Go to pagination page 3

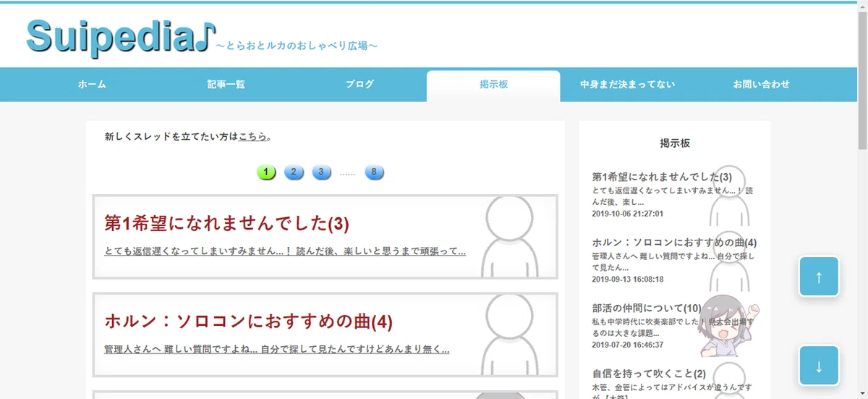point(322,172)
